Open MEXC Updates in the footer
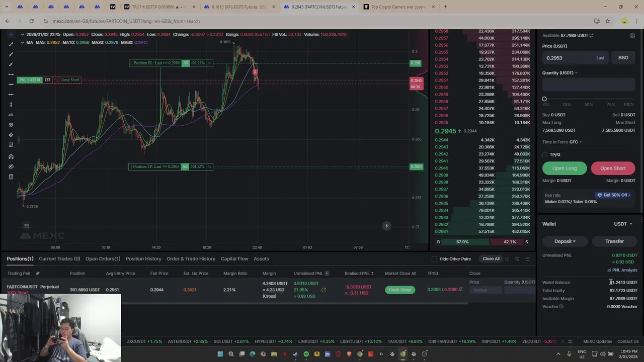Viewport: 644px width, 362px height. click(x=597, y=341)
